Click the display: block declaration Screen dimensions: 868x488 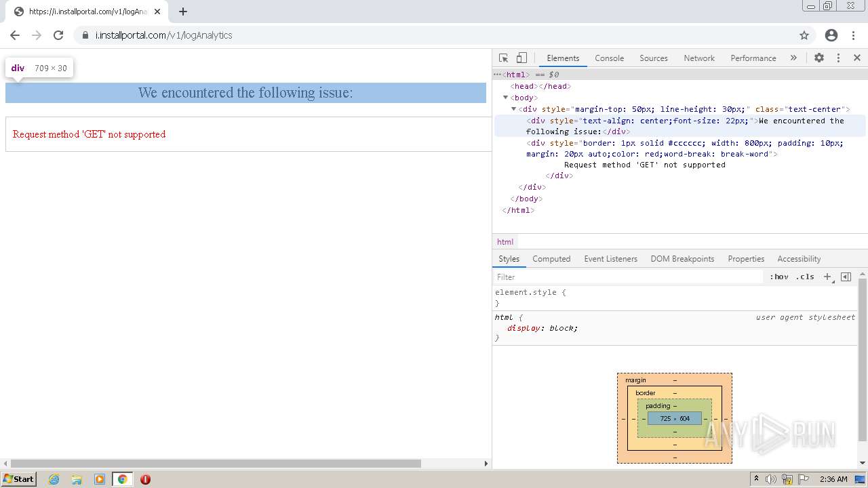pos(542,328)
